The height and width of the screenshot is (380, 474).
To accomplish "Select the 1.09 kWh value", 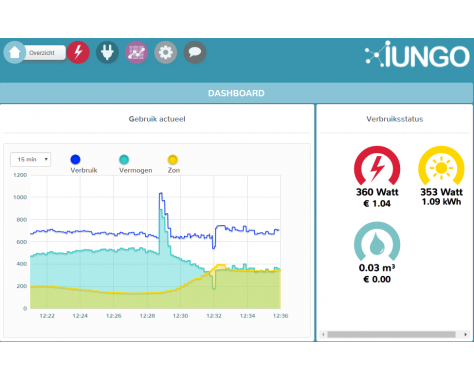I will pos(441,202).
